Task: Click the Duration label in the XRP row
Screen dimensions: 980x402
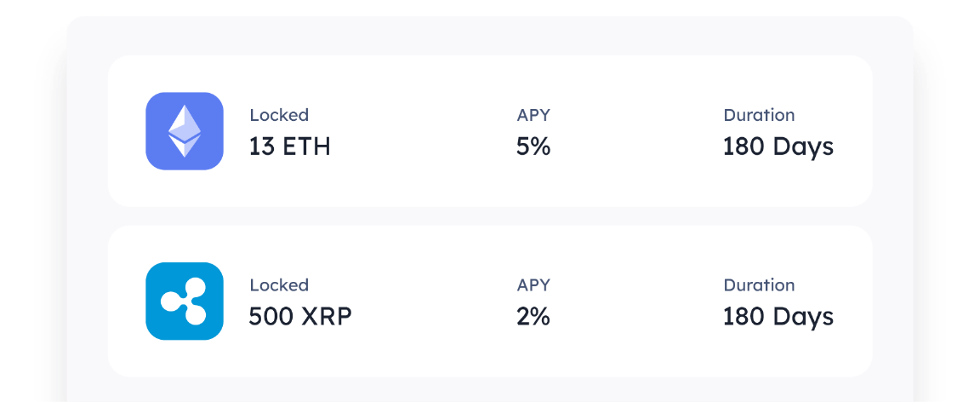Action: coord(759,285)
